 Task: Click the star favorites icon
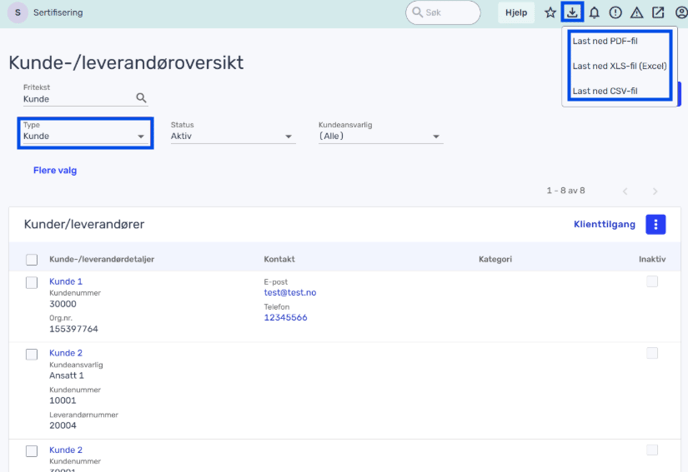pyautogui.click(x=550, y=13)
